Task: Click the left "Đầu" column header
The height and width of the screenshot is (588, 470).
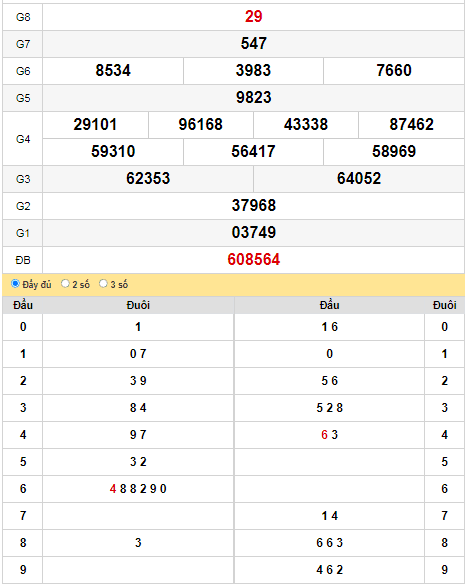Action: 23,305
